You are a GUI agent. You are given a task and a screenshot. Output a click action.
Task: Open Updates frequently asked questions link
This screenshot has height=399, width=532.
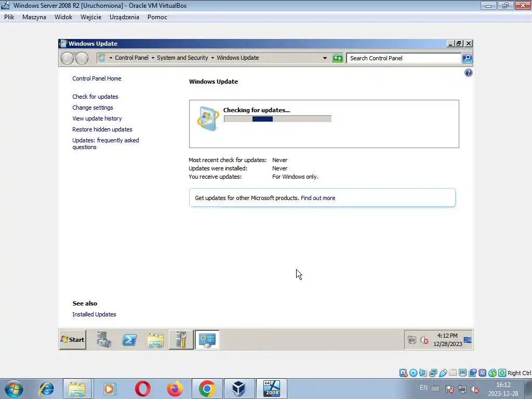pyautogui.click(x=105, y=143)
